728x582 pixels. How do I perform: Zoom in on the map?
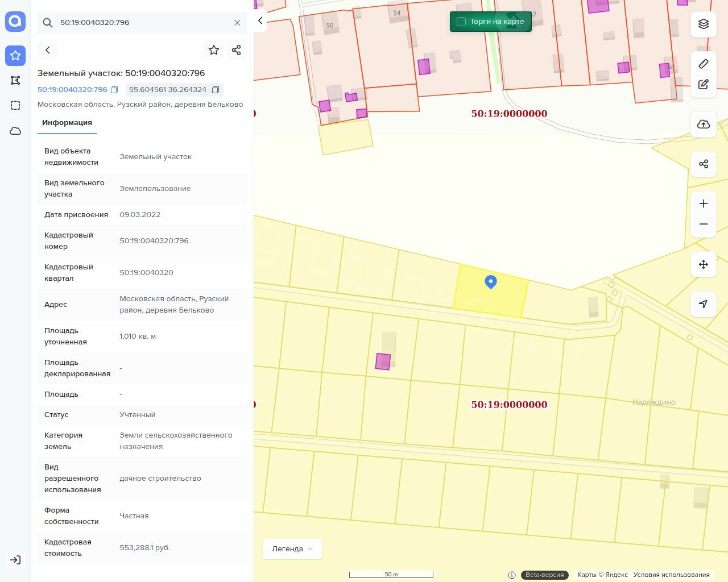click(704, 204)
